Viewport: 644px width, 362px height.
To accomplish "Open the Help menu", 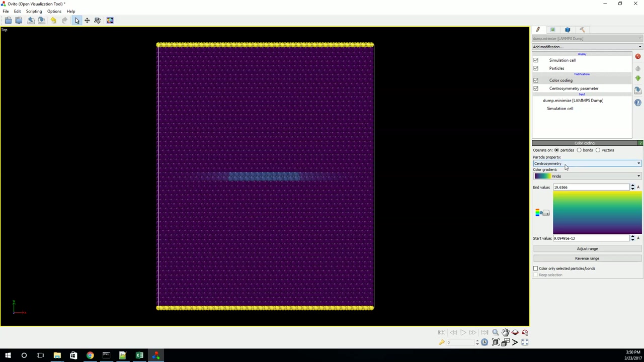I will pos(70,11).
